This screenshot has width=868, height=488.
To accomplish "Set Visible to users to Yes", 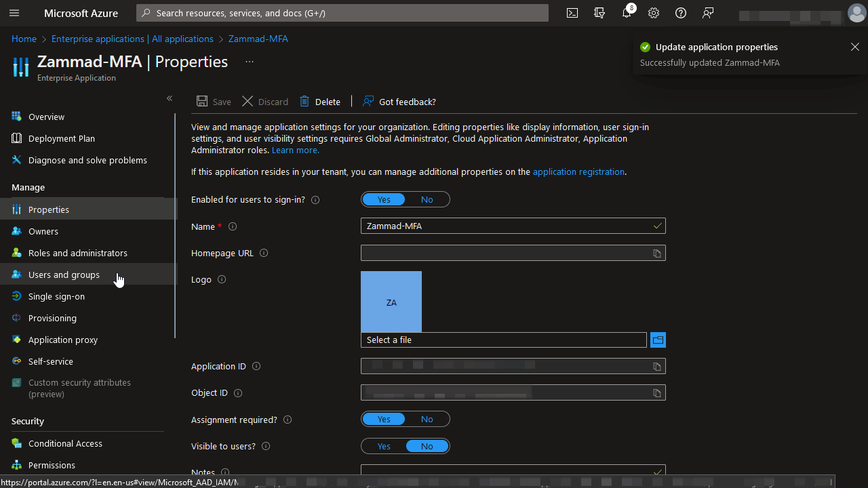I will click(x=384, y=446).
